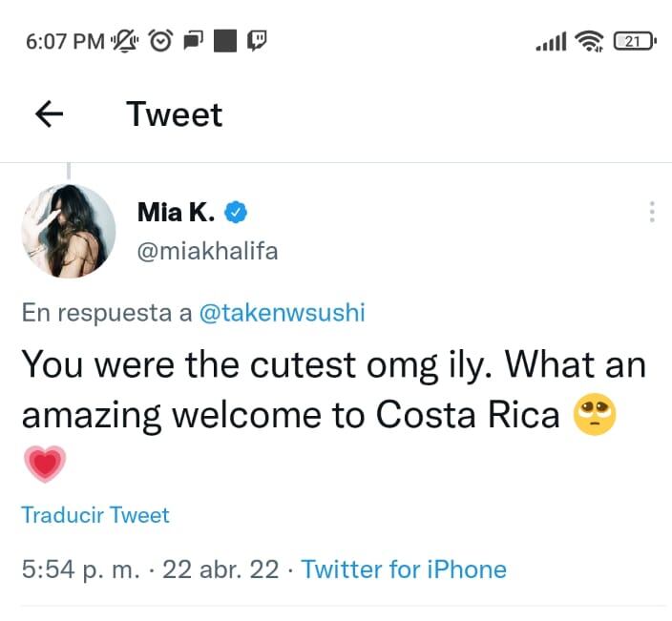The width and height of the screenshot is (672, 621).
Task: Open the @takenwsushi profile link
Action: [282, 313]
